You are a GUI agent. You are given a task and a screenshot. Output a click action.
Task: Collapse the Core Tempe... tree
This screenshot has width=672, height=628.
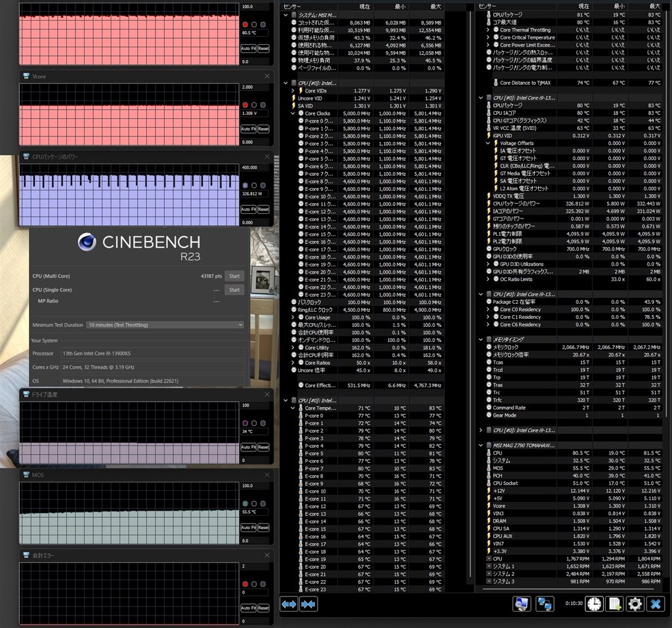(x=293, y=408)
